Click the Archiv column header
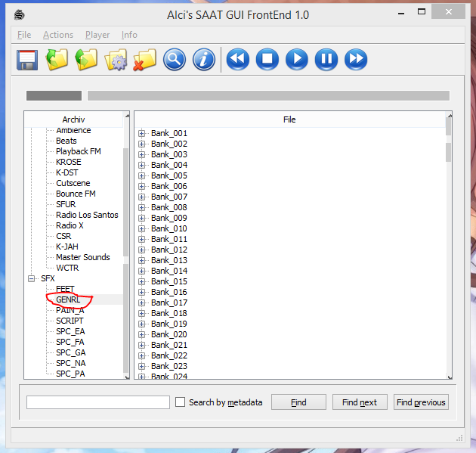 73,119
